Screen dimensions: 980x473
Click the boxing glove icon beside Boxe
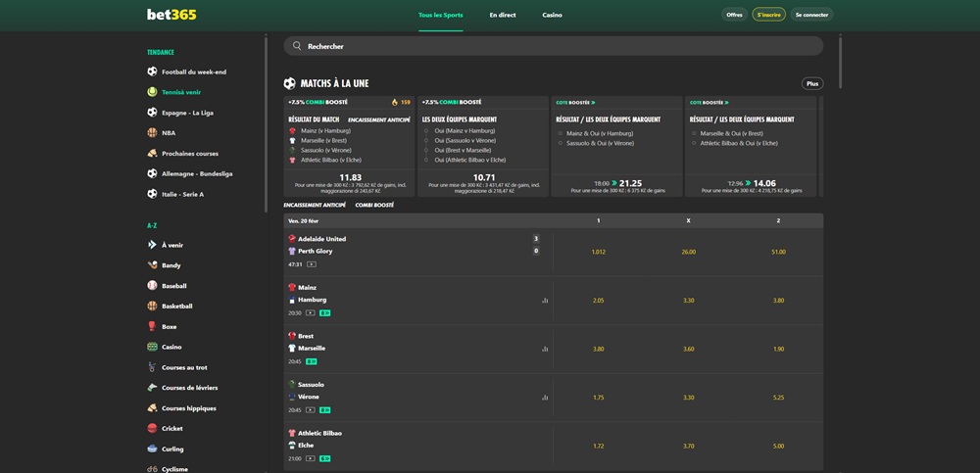pos(152,326)
